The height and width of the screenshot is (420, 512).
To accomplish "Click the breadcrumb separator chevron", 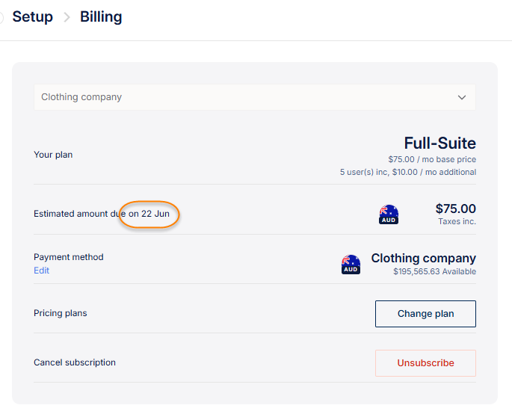I will (67, 17).
